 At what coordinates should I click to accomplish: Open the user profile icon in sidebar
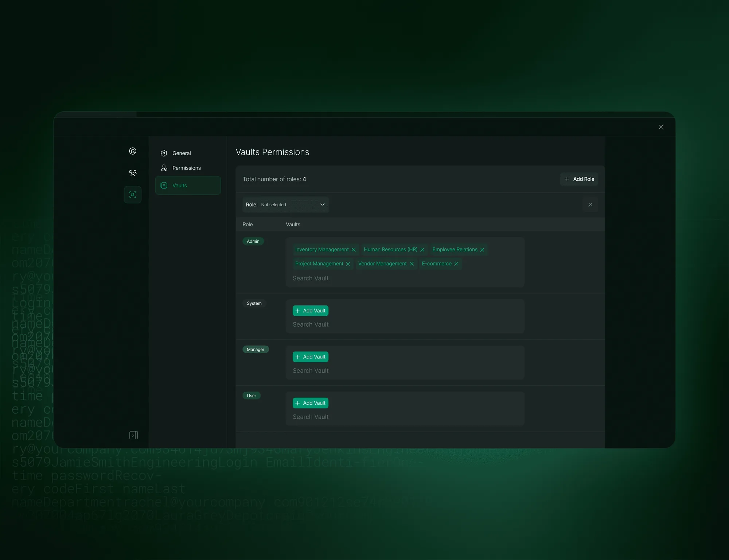[x=133, y=151]
